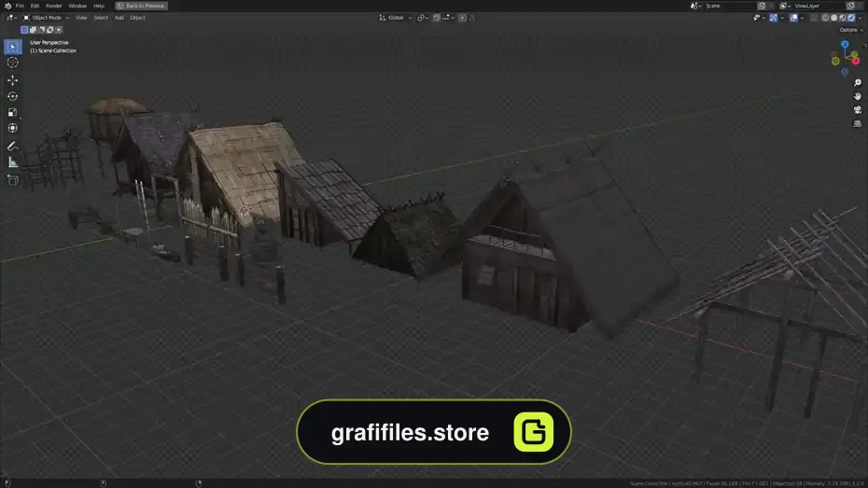The width and height of the screenshot is (868, 488).
Task: Open snapping options dropdown
Action: 448,18
